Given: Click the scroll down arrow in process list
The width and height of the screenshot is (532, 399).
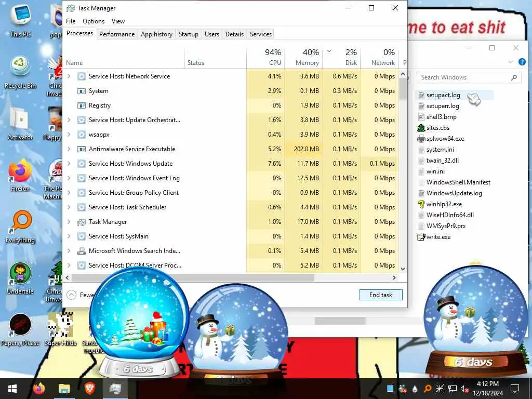Looking at the screenshot, I should 403,269.
